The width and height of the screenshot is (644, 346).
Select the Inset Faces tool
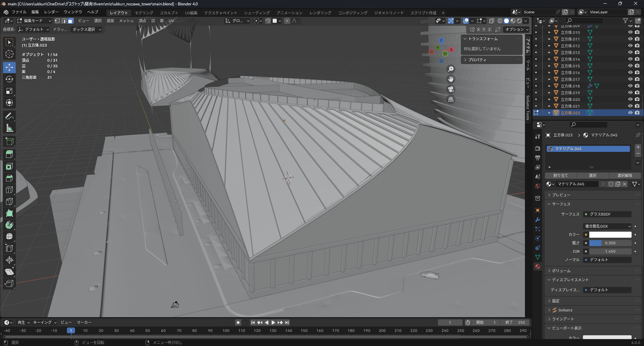coord(9,166)
